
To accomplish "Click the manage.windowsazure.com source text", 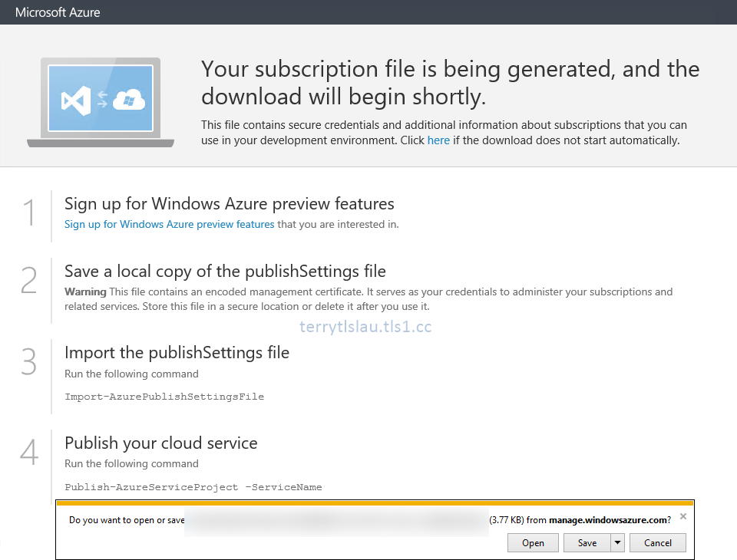I will (608, 519).
